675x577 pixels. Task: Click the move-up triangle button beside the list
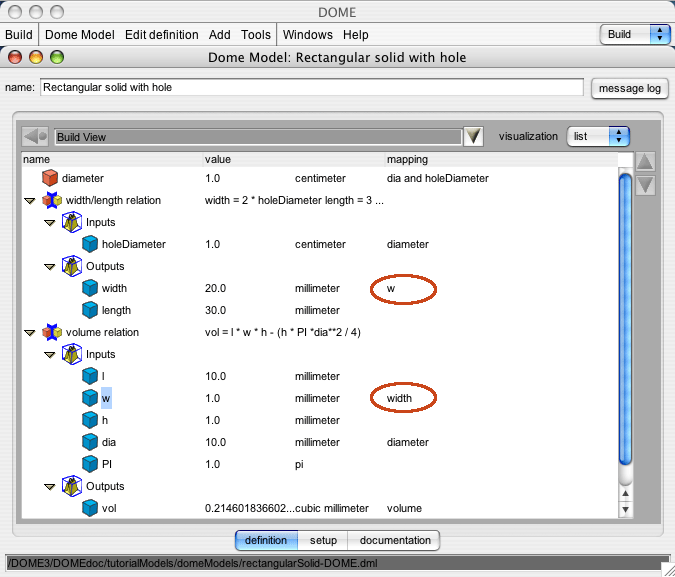[645, 162]
